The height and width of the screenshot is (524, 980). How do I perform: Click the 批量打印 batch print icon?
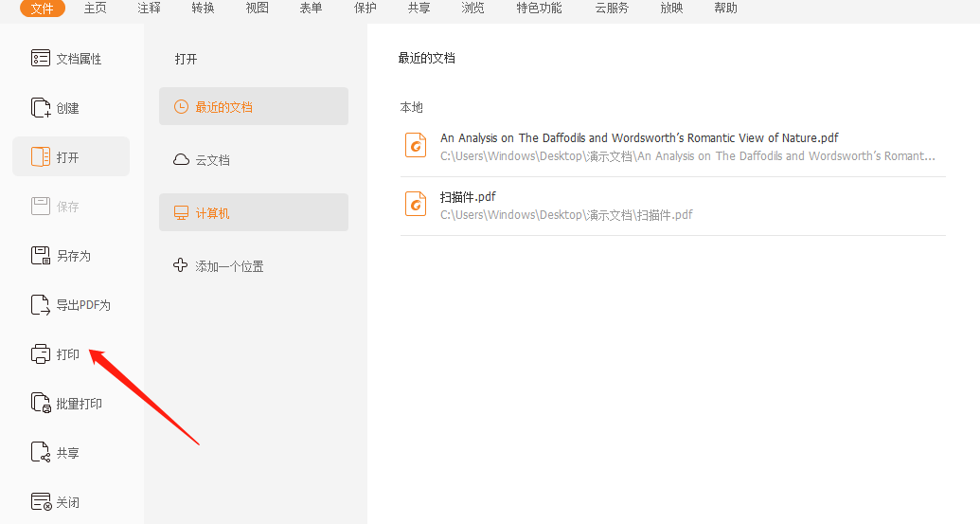click(x=41, y=404)
